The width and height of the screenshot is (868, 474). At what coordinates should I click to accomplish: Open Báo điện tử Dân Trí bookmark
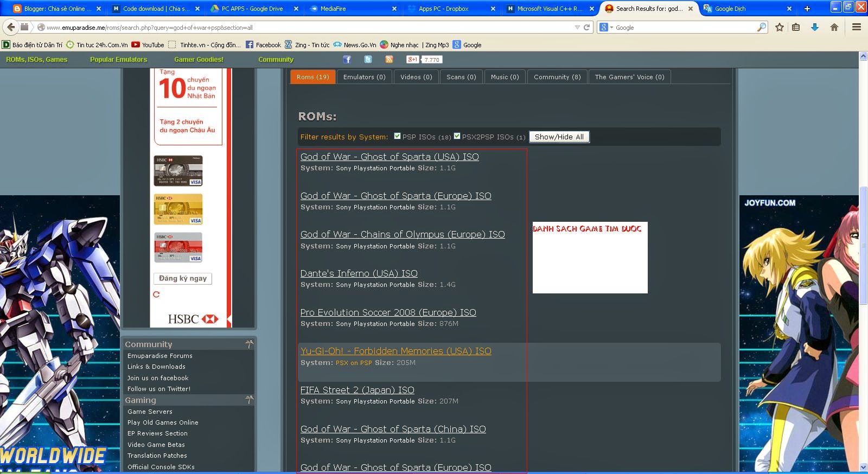click(x=33, y=45)
